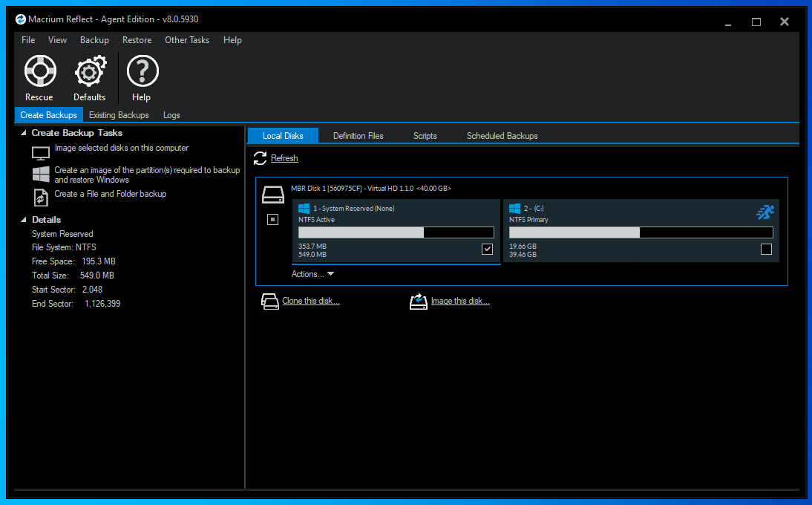Click the Clone this disk icon
The width and height of the screenshot is (812, 505).
pos(269,302)
